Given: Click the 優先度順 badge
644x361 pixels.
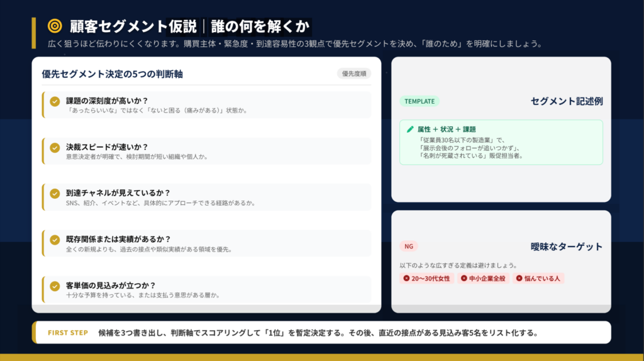Looking at the screenshot, I should tap(354, 74).
